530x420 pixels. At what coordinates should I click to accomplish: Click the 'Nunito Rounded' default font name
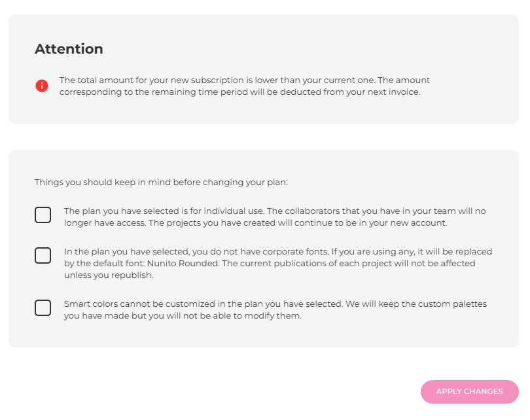183,264
